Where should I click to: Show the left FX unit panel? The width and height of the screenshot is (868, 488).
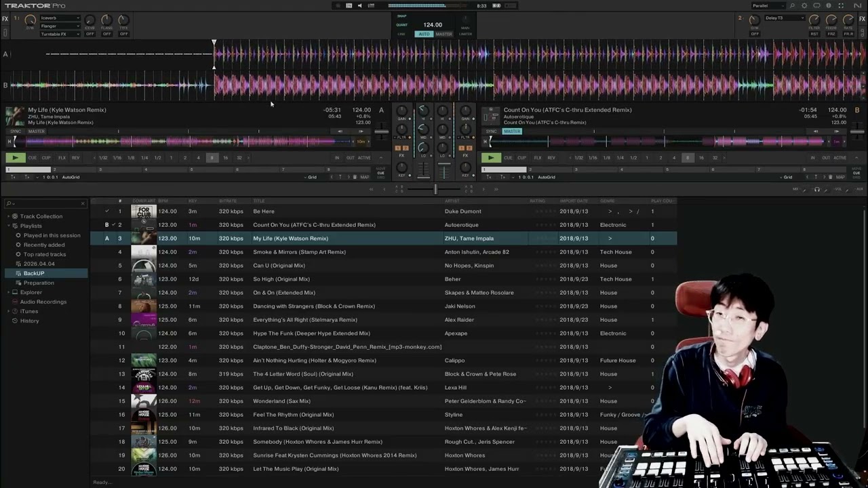5,19
